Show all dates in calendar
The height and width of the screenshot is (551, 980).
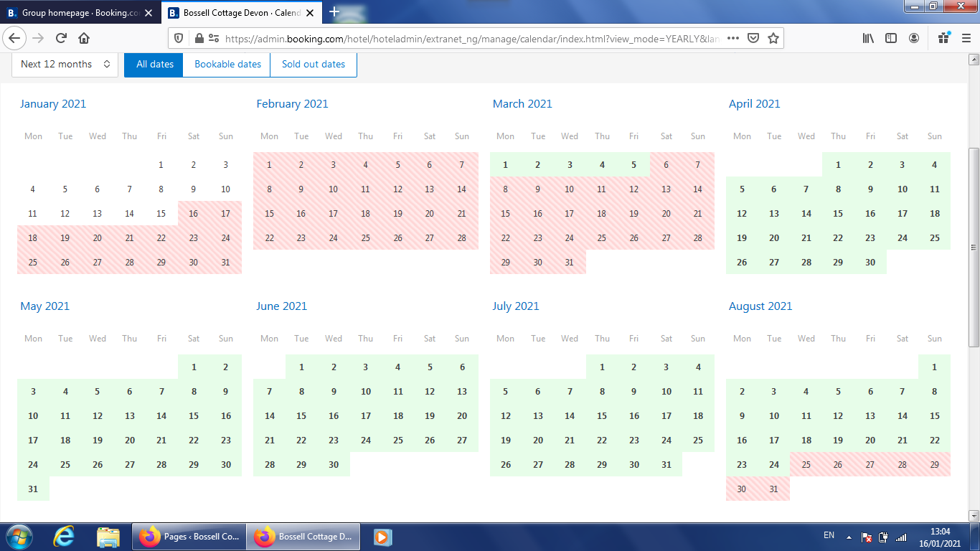[154, 64]
